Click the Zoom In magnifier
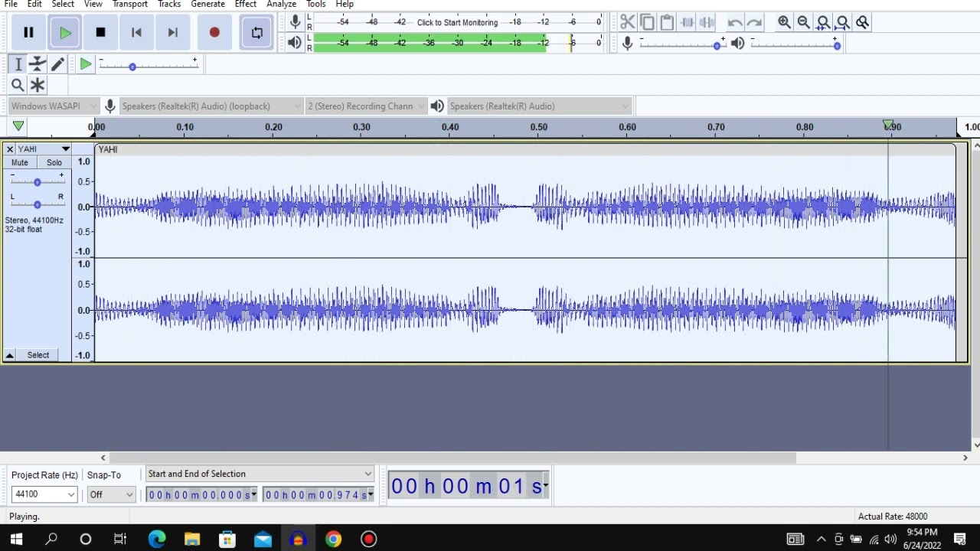 coord(784,22)
